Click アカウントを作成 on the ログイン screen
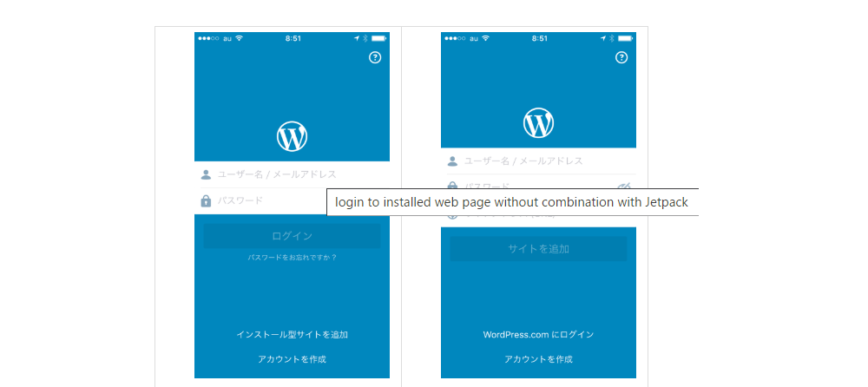868x387 pixels. pyautogui.click(x=292, y=359)
